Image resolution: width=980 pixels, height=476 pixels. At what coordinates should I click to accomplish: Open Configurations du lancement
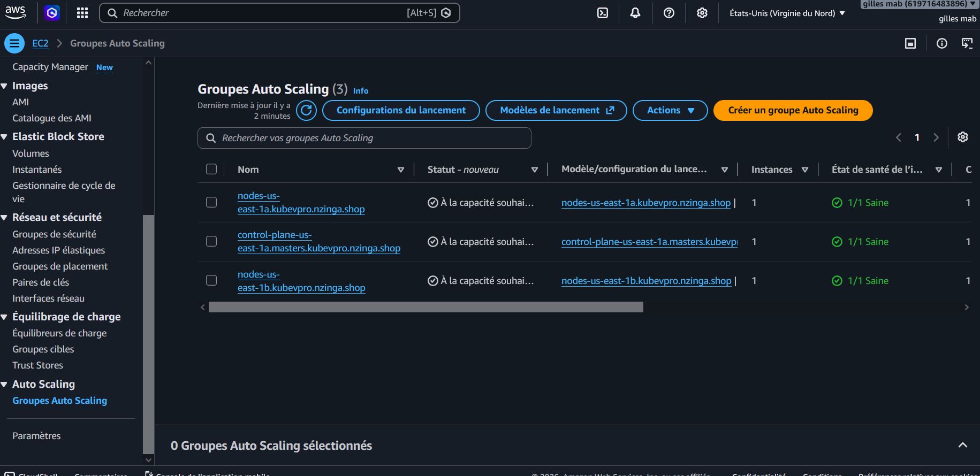tap(401, 110)
